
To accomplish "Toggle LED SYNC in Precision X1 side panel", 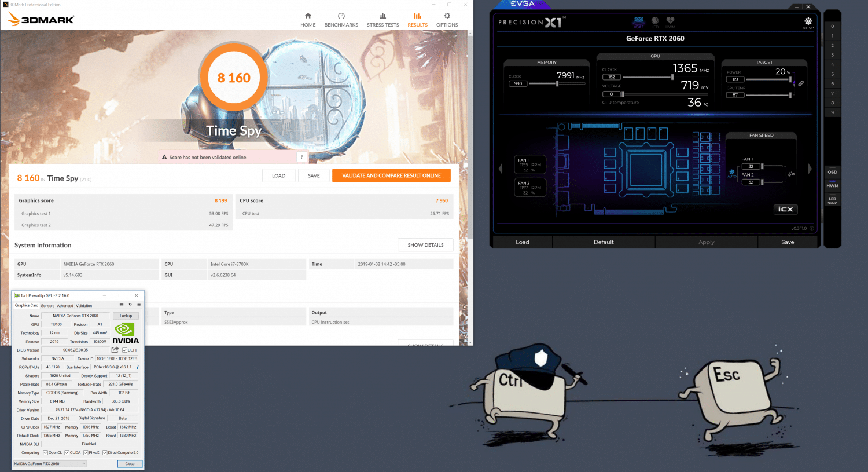I will coord(832,201).
